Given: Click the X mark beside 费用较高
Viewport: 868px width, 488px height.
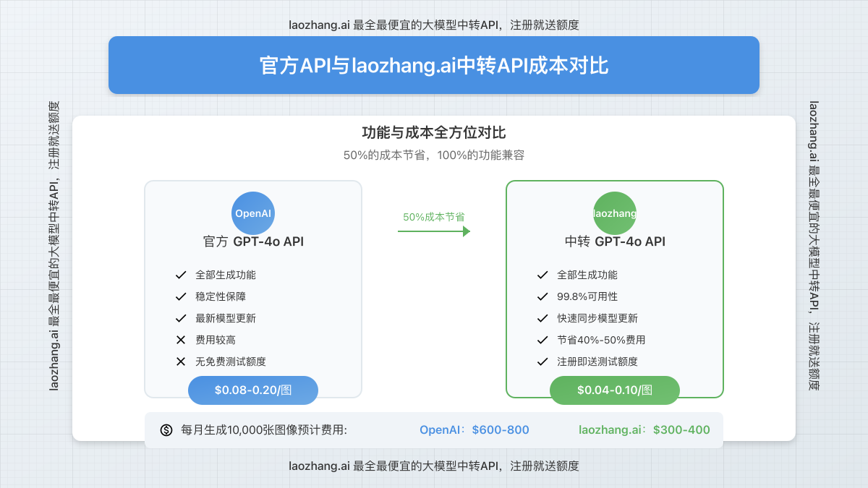Looking at the screenshot, I should click(x=181, y=340).
